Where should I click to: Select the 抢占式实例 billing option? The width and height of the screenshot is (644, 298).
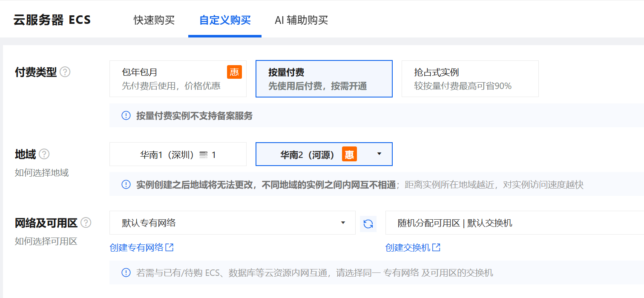[x=470, y=79]
